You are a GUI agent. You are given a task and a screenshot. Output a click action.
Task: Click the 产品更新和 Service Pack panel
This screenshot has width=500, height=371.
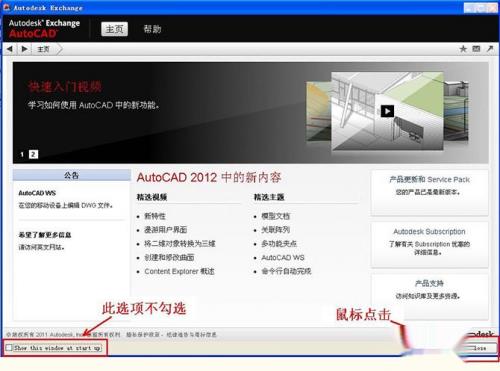pos(429,193)
